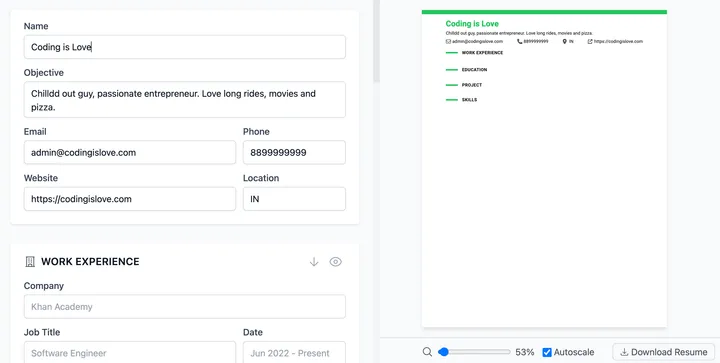
Task: Uncheck the Autoscale checkbox
Action: click(x=547, y=352)
